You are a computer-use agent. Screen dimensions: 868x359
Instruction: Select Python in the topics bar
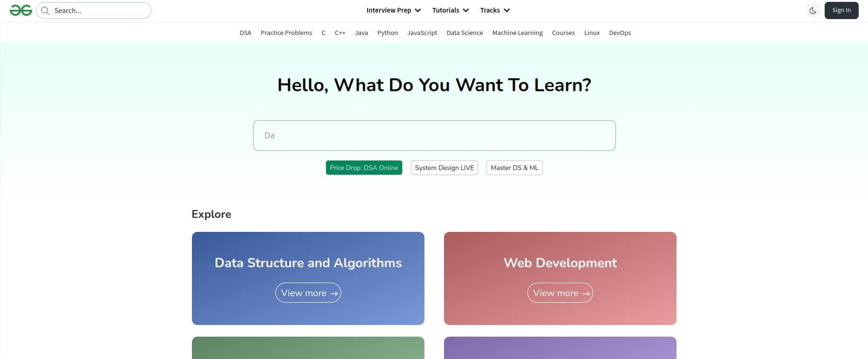(x=387, y=33)
